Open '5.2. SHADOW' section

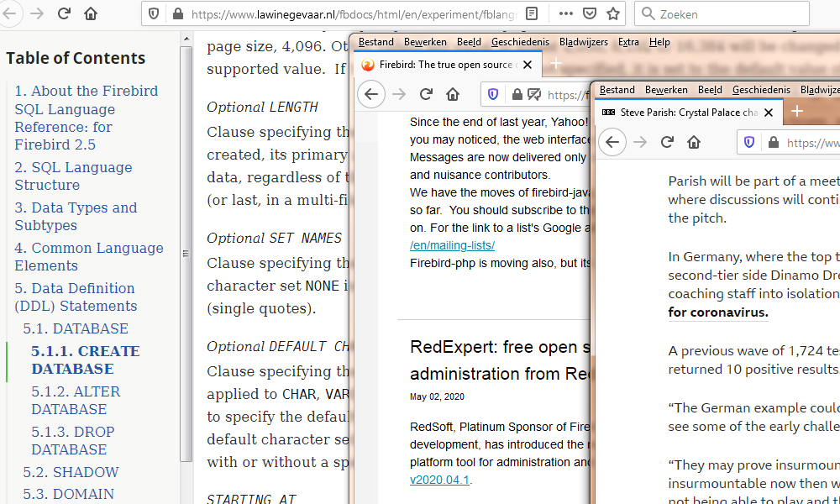[71, 472]
